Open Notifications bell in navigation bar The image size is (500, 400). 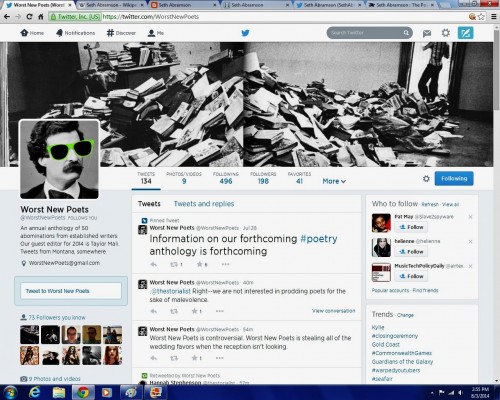point(75,33)
